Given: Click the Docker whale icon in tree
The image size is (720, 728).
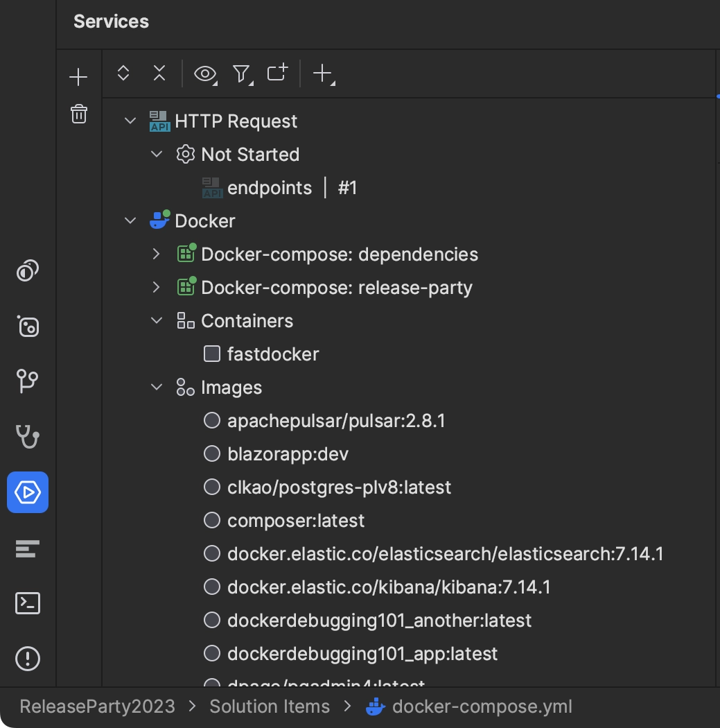Looking at the screenshot, I should click(x=159, y=220).
